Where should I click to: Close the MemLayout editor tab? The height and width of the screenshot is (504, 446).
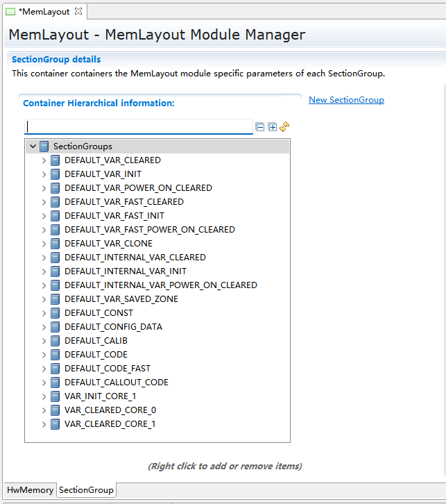click(x=78, y=12)
